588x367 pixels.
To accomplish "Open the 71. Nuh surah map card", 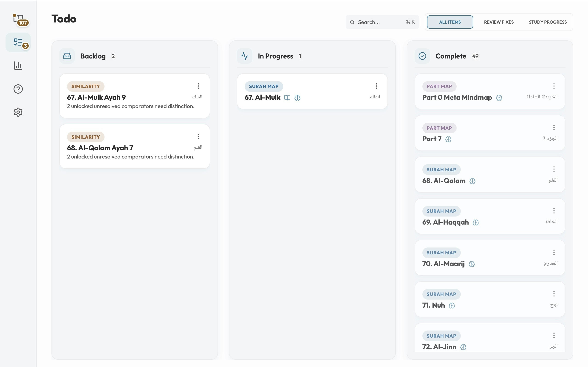I will coord(490,299).
